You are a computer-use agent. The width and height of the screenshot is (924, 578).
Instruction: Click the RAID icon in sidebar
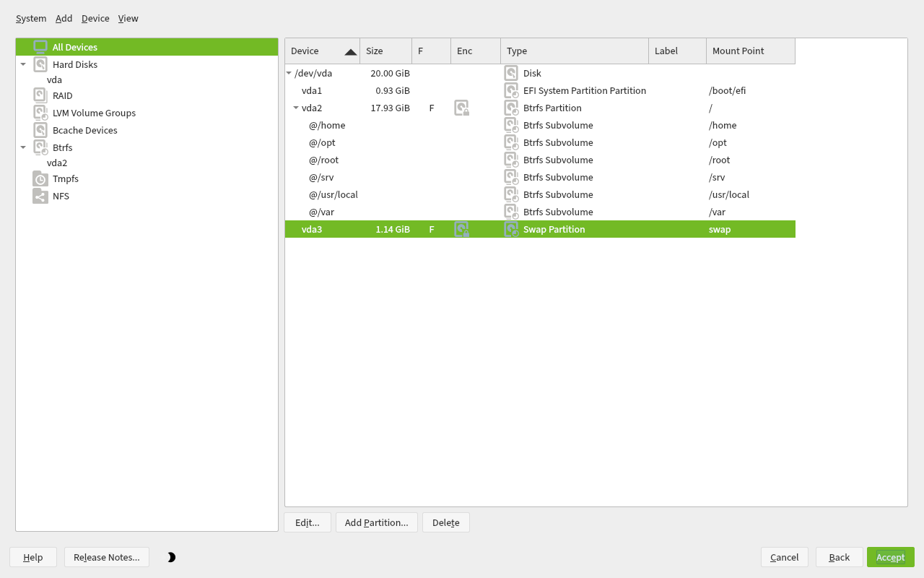pos(40,95)
